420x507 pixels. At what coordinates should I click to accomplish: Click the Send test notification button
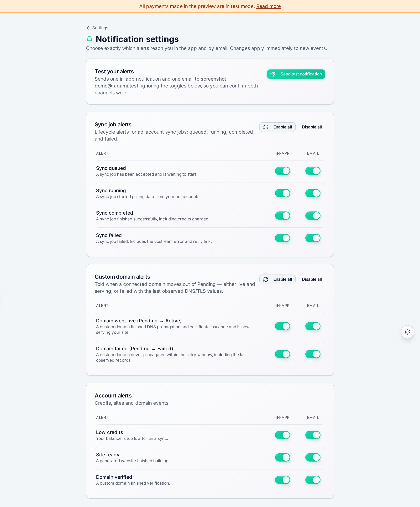click(x=296, y=74)
